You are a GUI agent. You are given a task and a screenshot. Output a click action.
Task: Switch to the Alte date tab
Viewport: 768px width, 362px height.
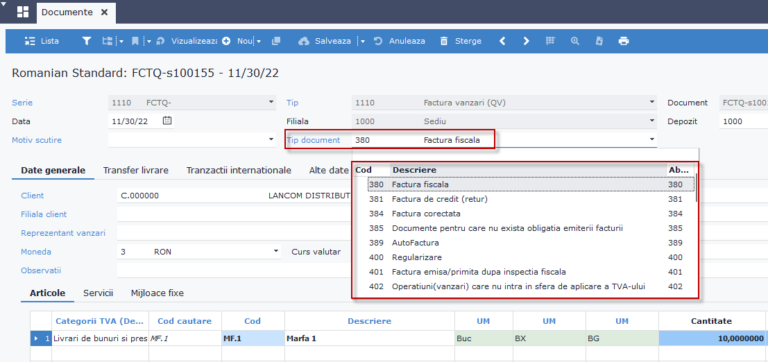(329, 170)
